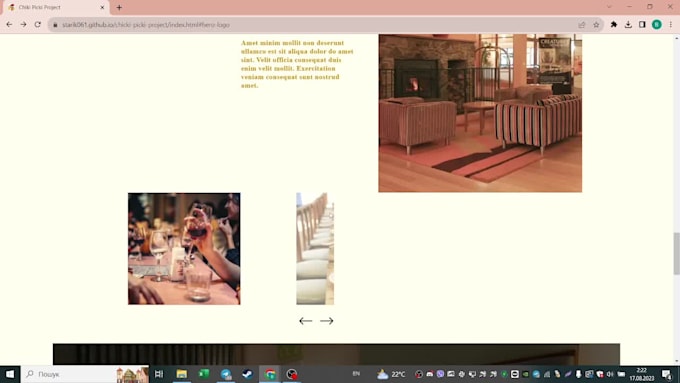The width and height of the screenshot is (680, 383).
Task: Reload the Chiki Picki page
Action: pos(38,25)
